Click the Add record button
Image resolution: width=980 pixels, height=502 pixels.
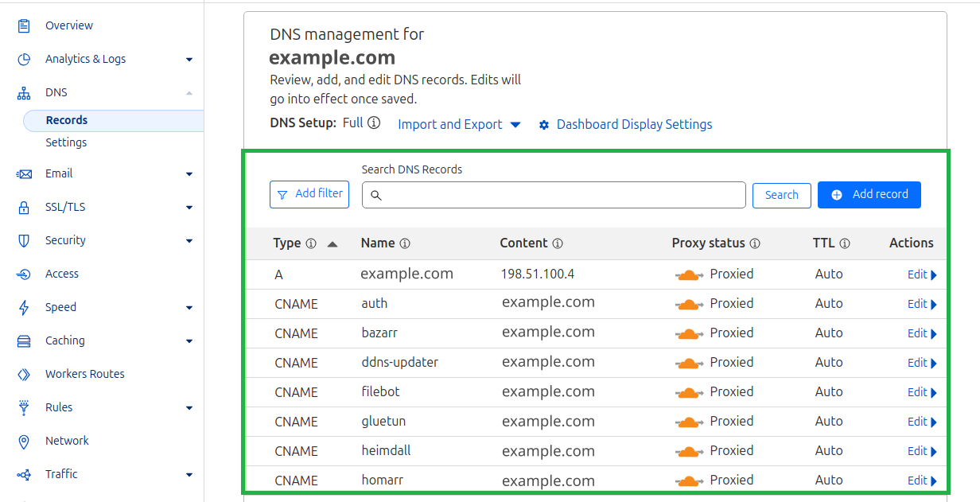click(x=869, y=194)
